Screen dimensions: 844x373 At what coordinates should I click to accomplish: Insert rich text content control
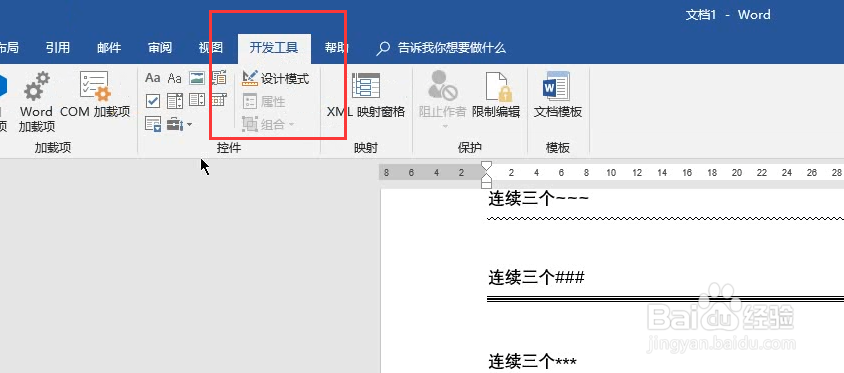153,78
